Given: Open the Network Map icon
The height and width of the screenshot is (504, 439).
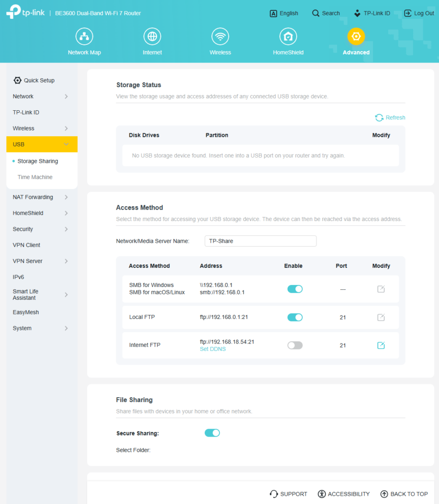Looking at the screenshot, I should pos(84,36).
